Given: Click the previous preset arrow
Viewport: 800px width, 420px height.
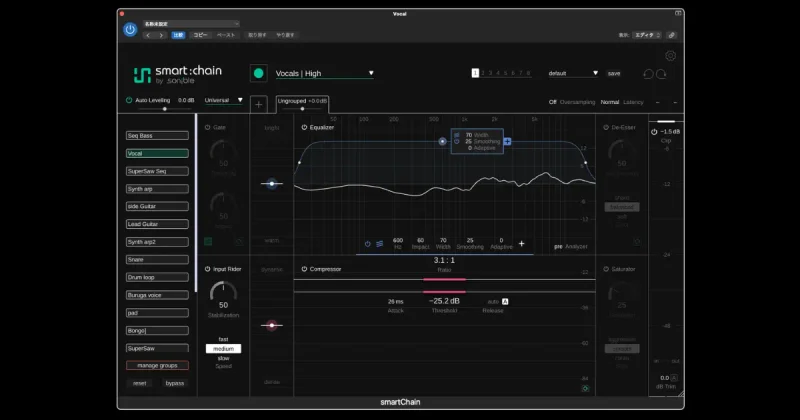Looking at the screenshot, I should click(148, 35).
